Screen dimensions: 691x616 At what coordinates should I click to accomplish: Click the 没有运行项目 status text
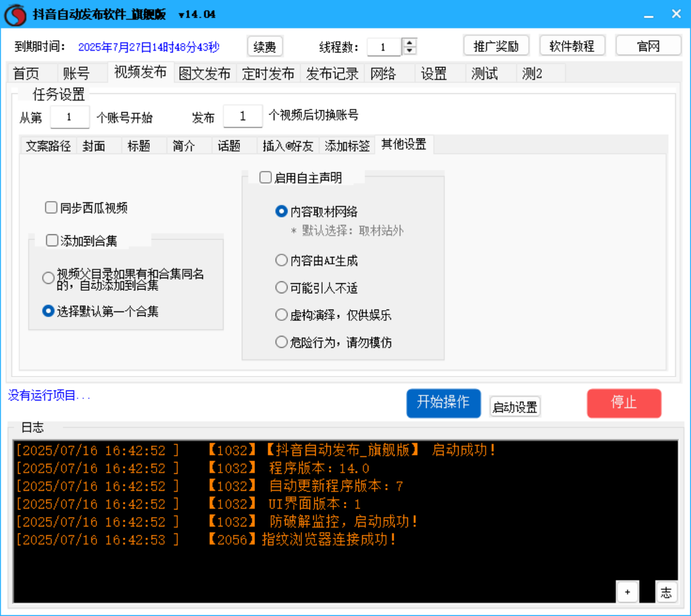(x=49, y=395)
